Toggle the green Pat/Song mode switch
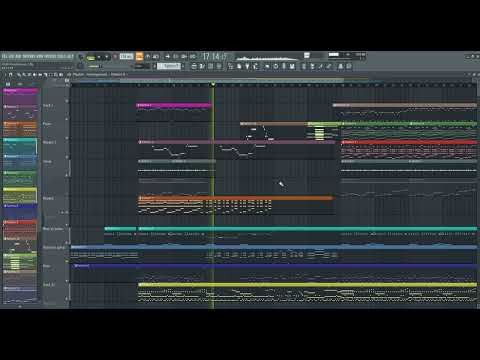 pyautogui.click(x=91, y=57)
